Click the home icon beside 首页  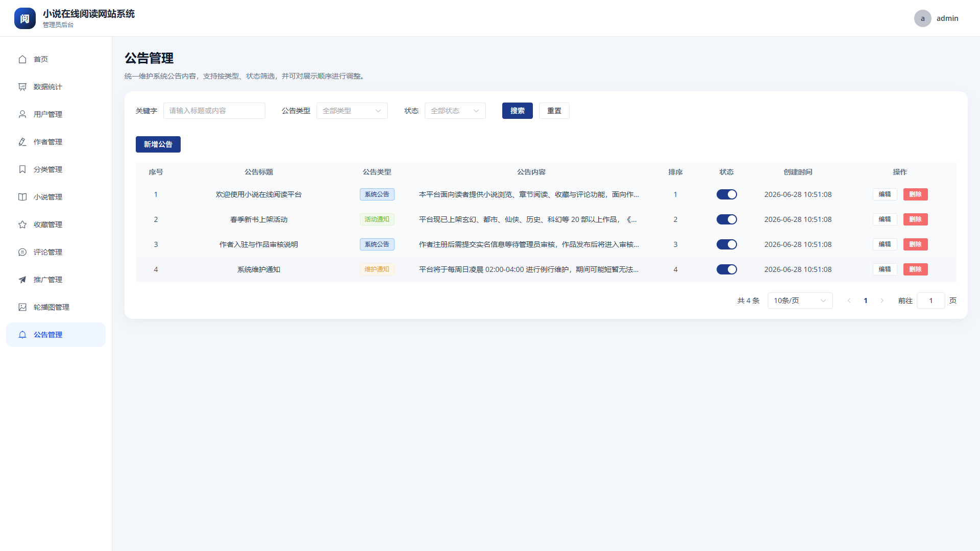22,59
